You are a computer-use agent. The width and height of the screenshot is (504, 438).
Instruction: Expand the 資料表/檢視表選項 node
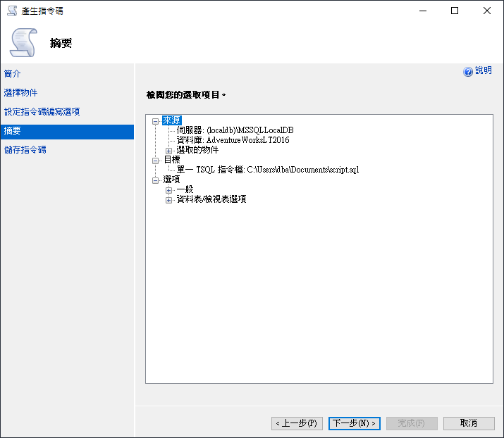coord(169,200)
